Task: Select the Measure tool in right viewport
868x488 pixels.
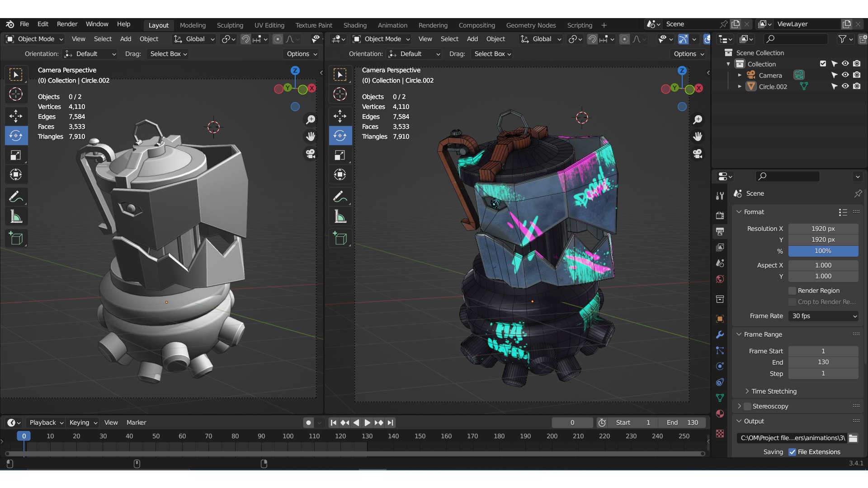Action: [340, 217]
